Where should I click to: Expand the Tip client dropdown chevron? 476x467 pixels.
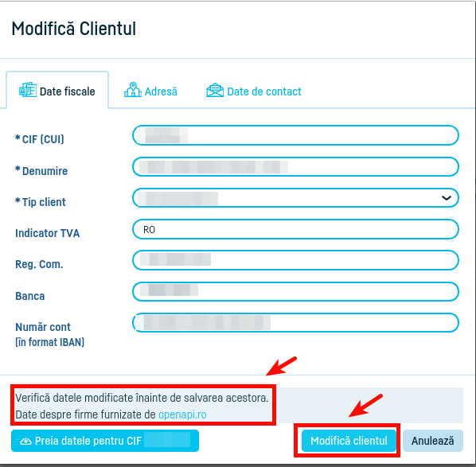pyautogui.click(x=446, y=198)
